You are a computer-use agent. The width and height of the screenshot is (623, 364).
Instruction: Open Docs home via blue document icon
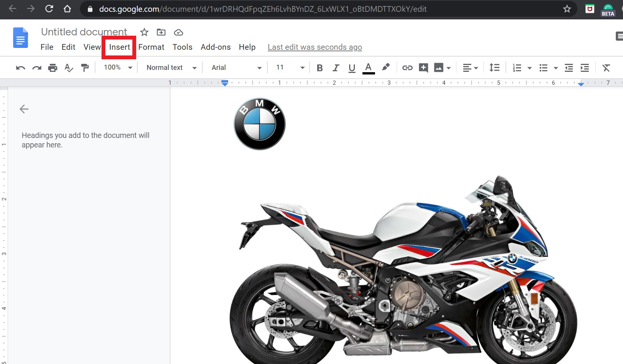[21, 38]
